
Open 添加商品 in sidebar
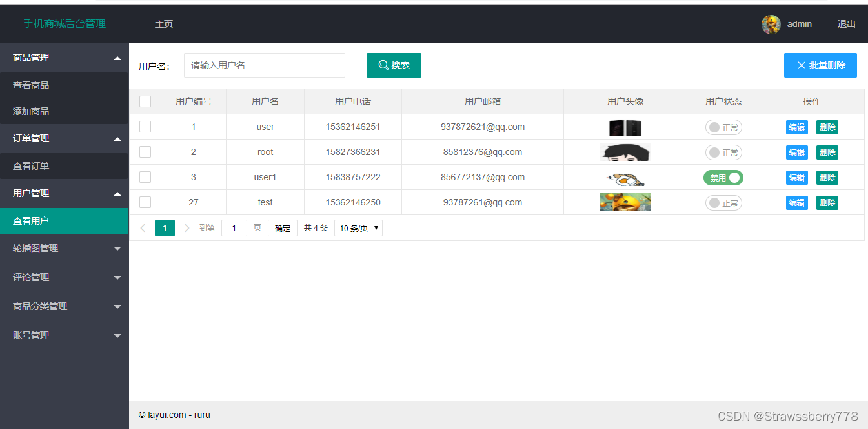pos(64,111)
